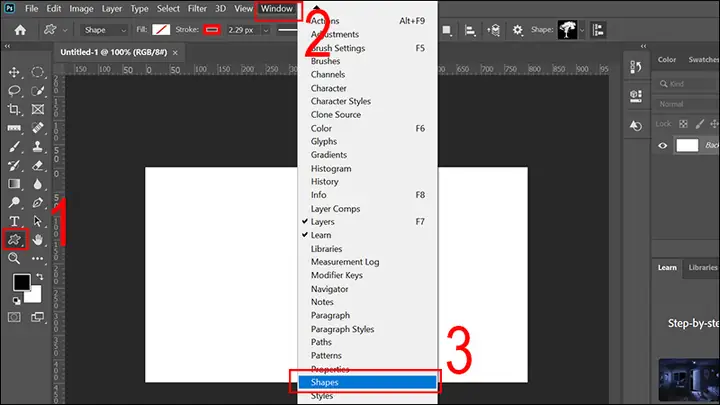Open the Filter menu
Viewport: 720px width, 405px height.
point(197,9)
